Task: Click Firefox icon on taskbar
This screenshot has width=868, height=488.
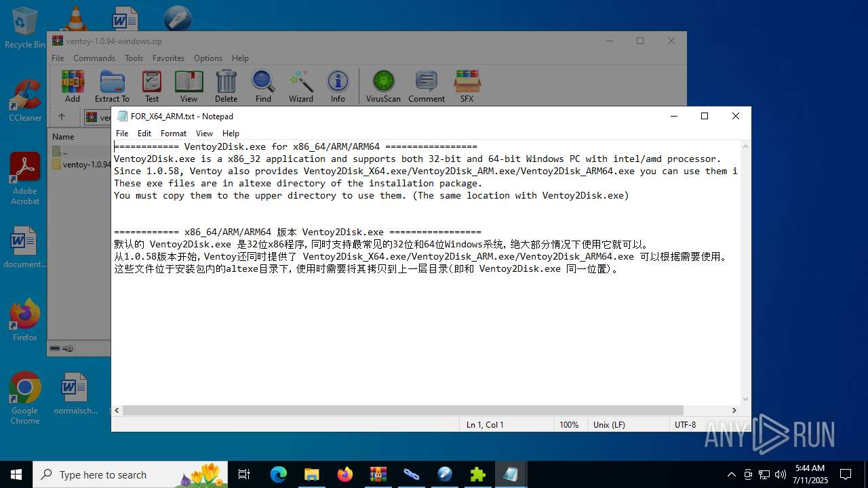Action: click(345, 474)
